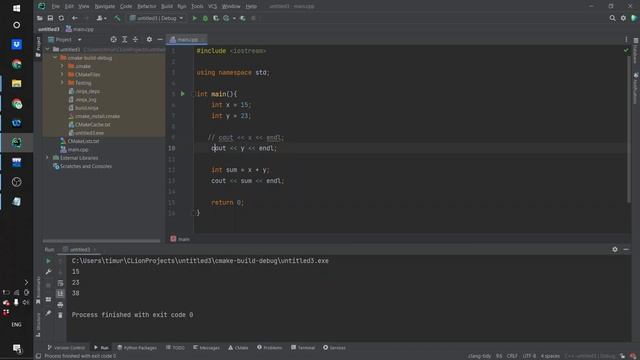
Task: Open the Refactor menu
Action: [x=147, y=7]
